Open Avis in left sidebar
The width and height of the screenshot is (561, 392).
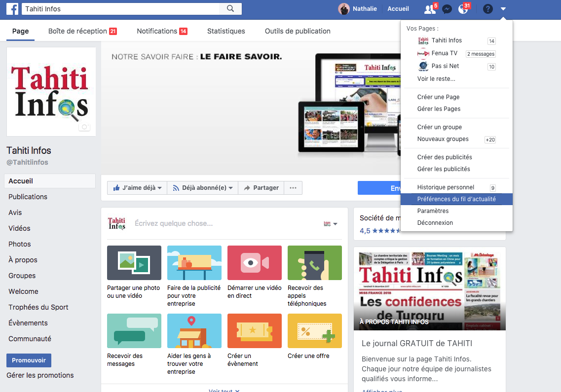pyautogui.click(x=15, y=213)
